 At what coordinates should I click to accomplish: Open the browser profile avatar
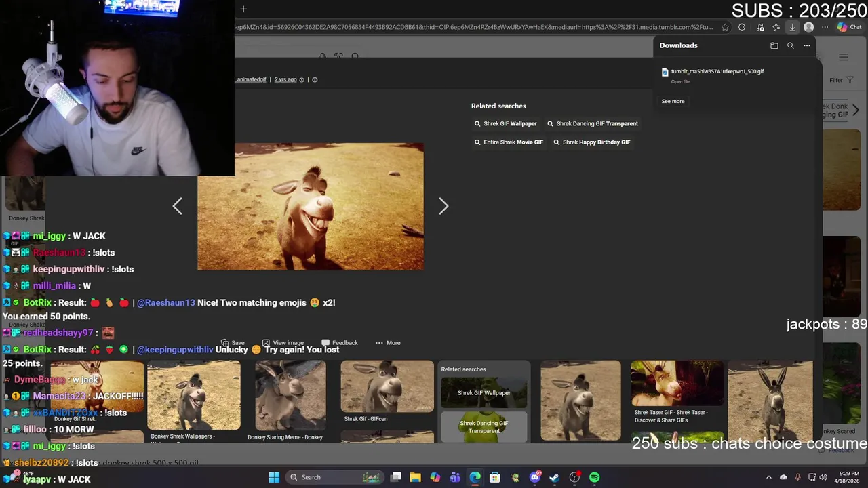click(808, 27)
